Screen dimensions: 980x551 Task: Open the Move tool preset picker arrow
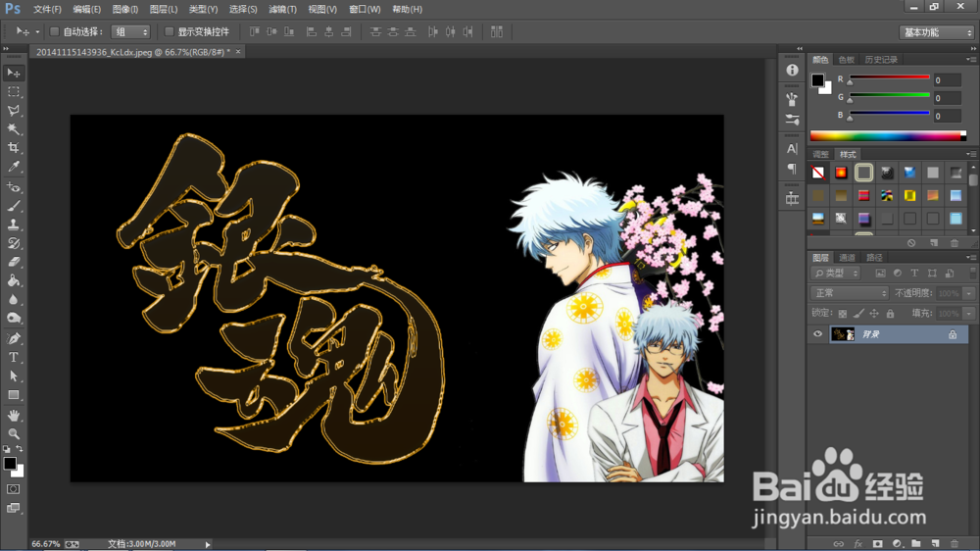click(37, 32)
